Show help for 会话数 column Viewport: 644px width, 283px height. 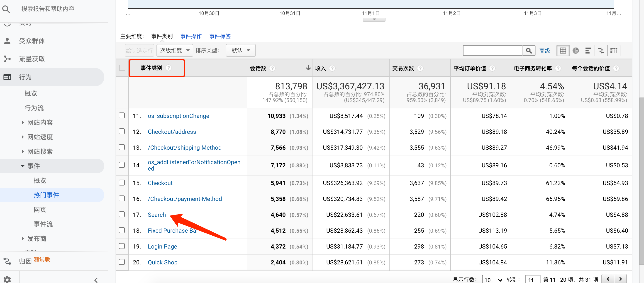[273, 68]
